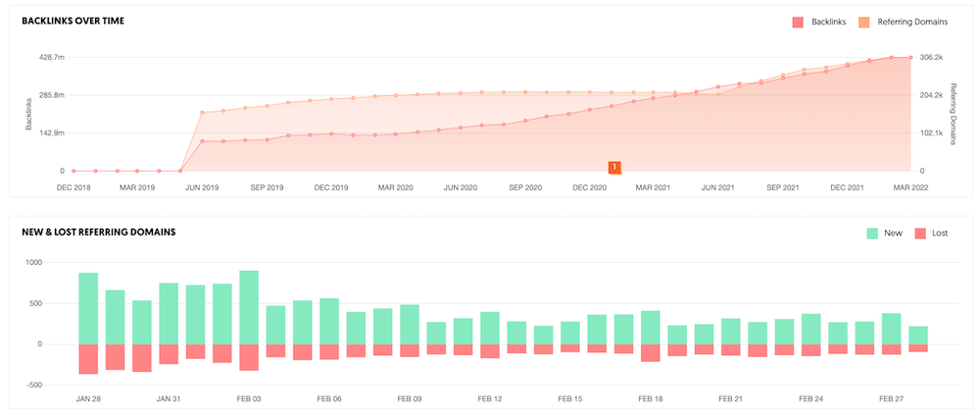980x415 pixels.
Task: Click the green New legend swatch
Action: tap(873, 233)
